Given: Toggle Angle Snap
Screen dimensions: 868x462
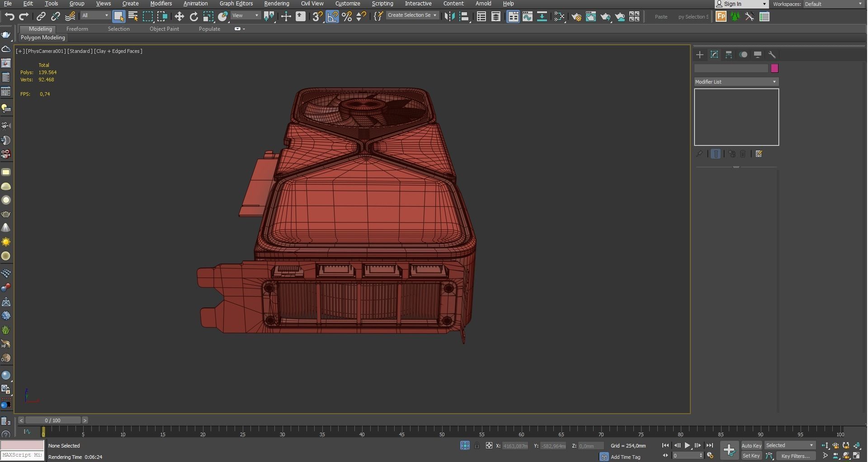Looking at the screenshot, I should [332, 17].
